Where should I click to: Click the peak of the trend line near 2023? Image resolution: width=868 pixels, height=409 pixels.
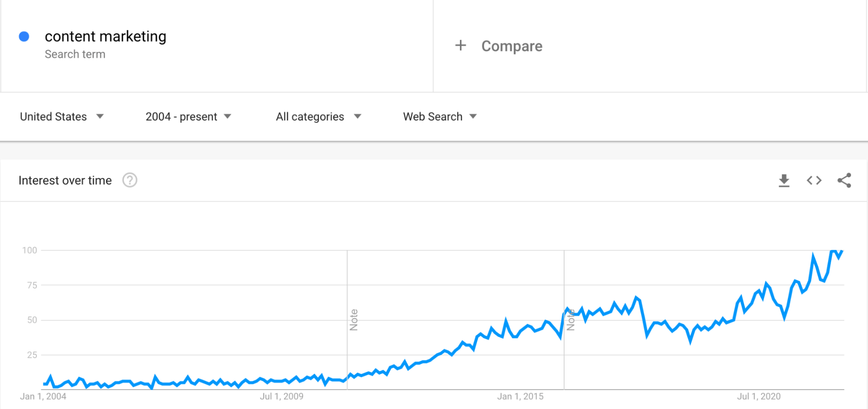coord(834,251)
